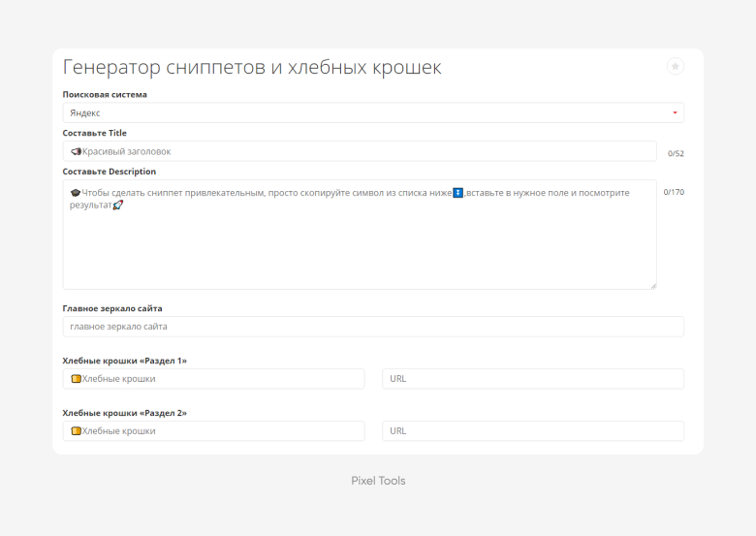The height and width of the screenshot is (536, 756).
Task: Click the 0/170 Description character counter
Action: pyautogui.click(x=674, y=192)
